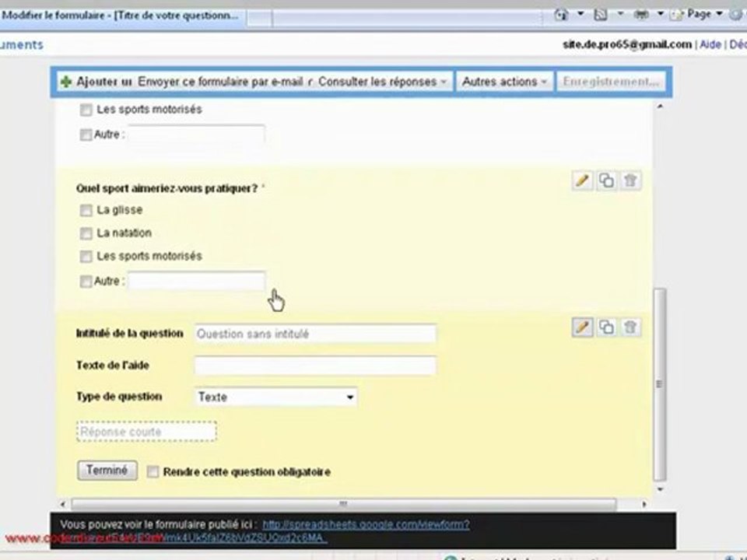Click the 'Intitulé de la question' field

pos(315,334)
